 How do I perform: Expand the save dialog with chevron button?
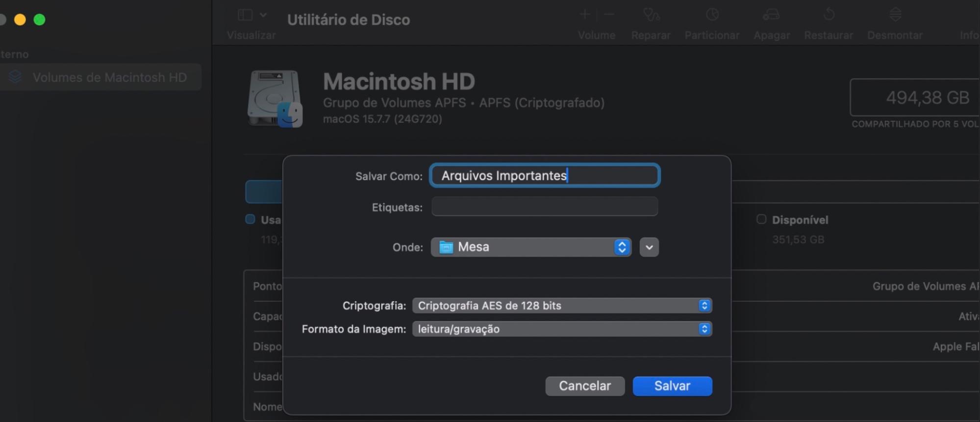point(649,247)
